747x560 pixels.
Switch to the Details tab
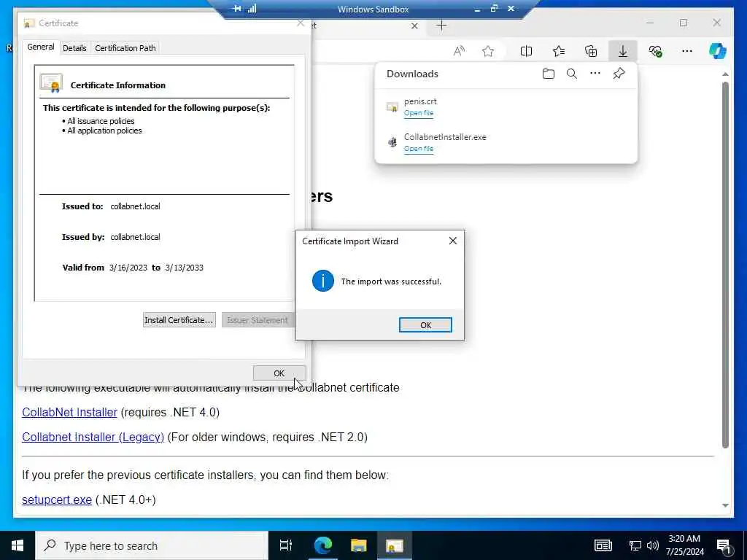(74, 48)
